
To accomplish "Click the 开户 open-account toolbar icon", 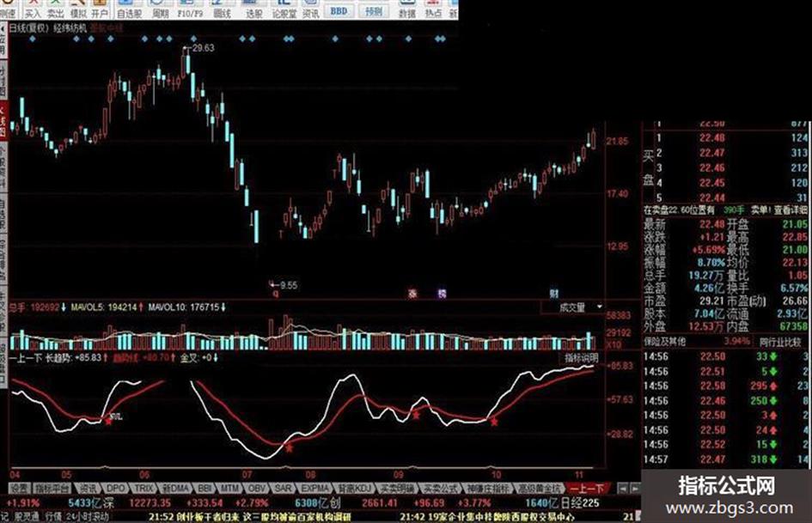I will (100, 9).
